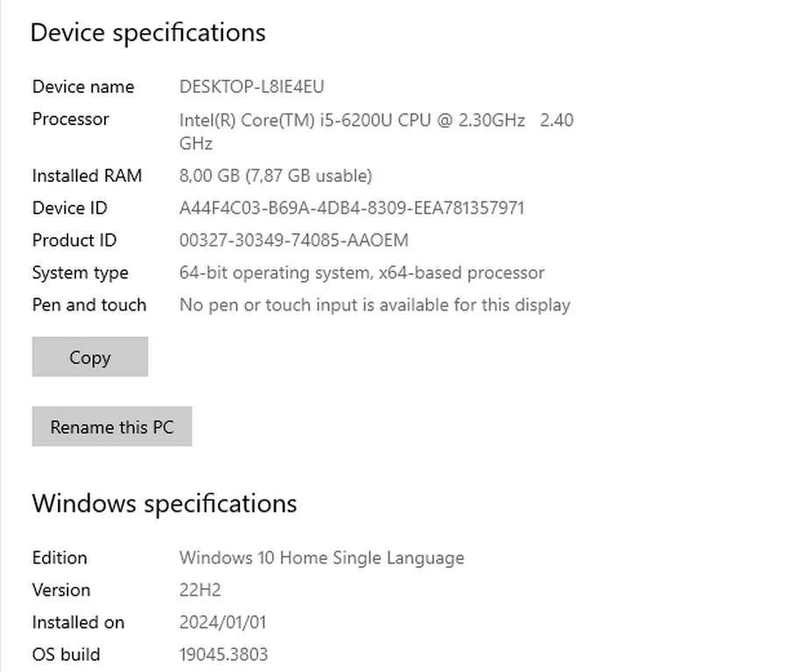This screenshot has height=672, width=808.
Task: Click the Processor label
Action: pos(70,119)
